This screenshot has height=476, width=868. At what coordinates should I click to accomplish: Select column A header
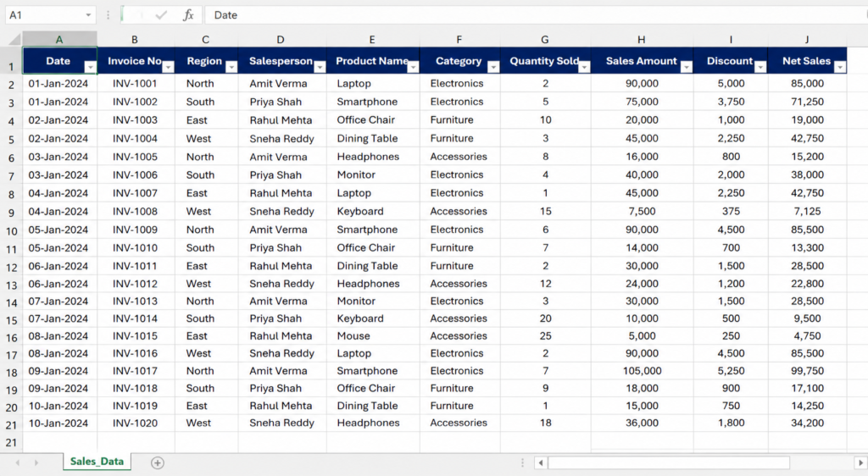[x=59, y=39]
